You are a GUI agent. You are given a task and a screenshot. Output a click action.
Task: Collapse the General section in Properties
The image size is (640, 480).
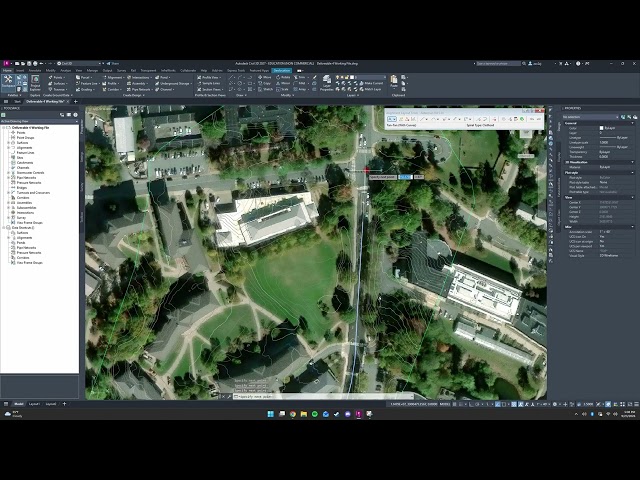click(633, 123)
